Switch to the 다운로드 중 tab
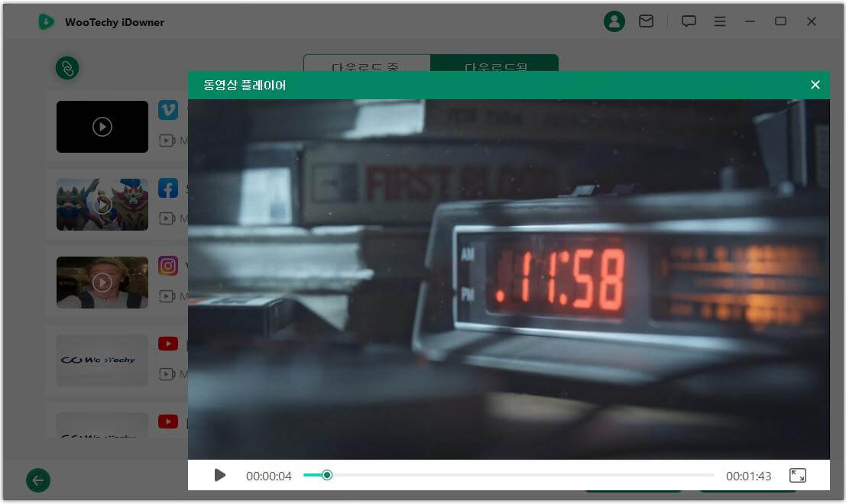Screen dimensions: 846x504 pyautogui.click(x=367, y=64)
